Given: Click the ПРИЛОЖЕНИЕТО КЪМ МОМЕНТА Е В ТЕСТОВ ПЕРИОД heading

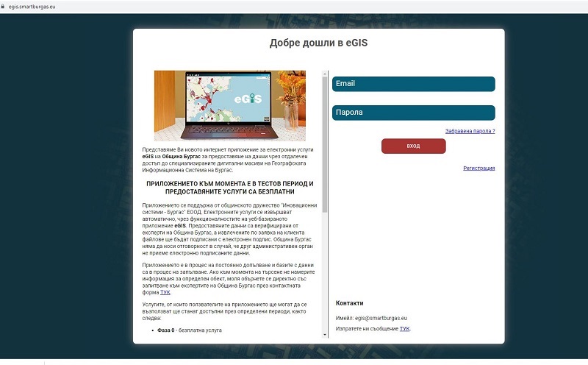Looking at the screenshot, I should pyautogui.click(x=230, y=188).
